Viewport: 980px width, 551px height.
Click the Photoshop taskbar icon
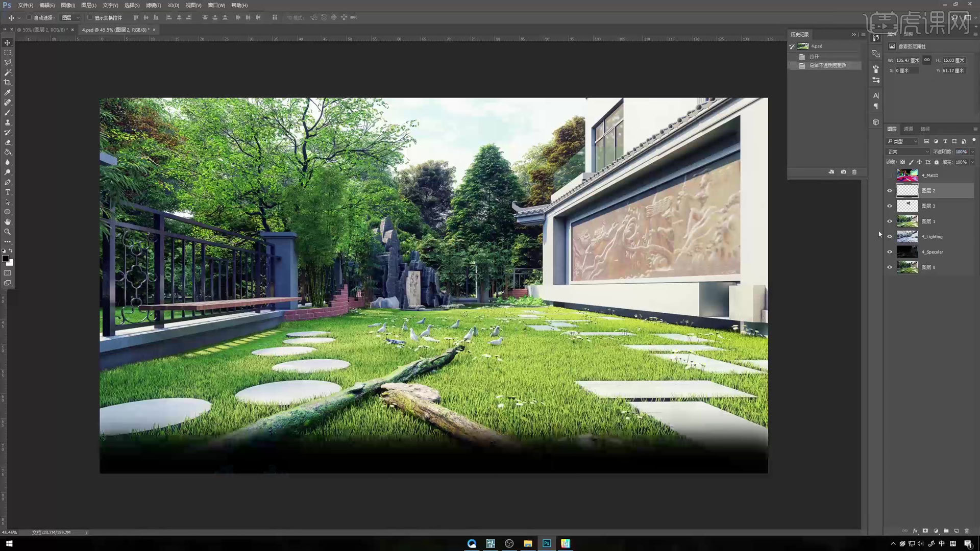click(547, 543)
